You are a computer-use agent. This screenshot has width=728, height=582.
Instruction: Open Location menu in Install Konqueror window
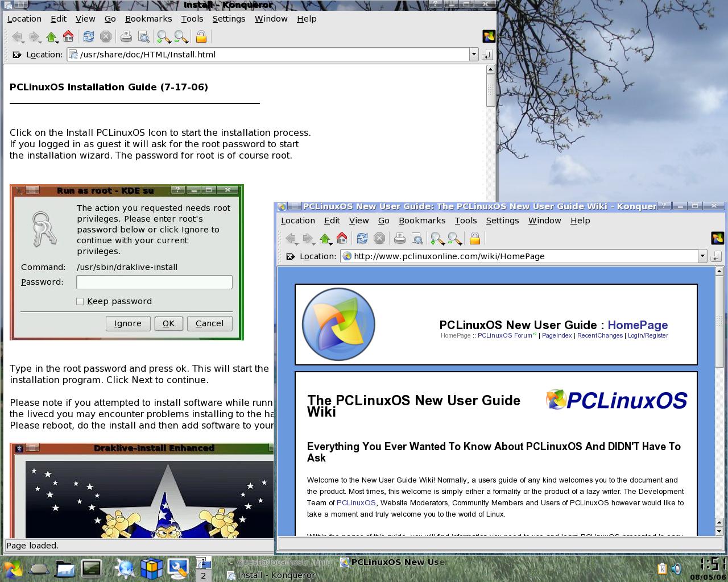click(x=24, y=19)
